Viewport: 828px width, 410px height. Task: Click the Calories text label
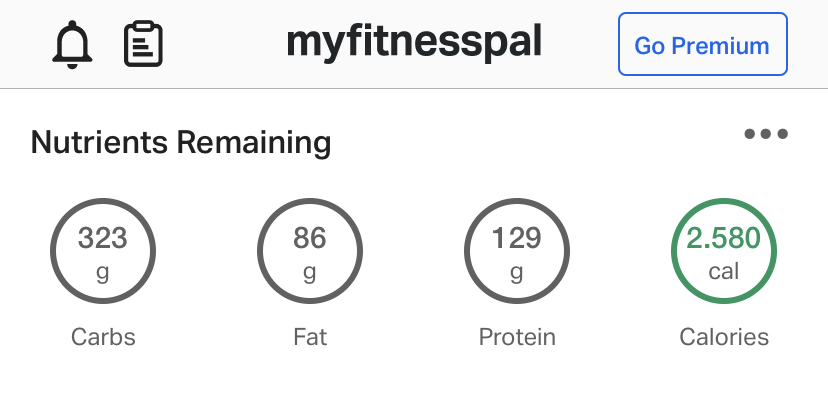pyautogui.click(x=724, y=337)
